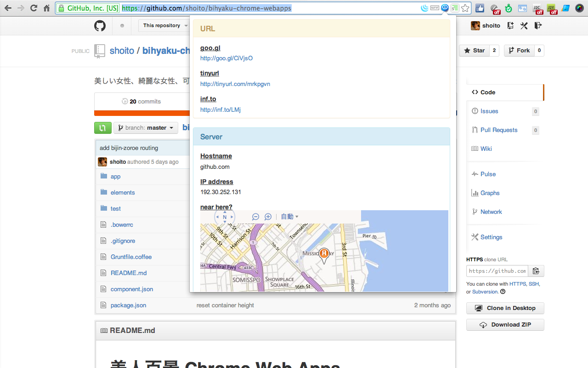Screen dimensions: 588x368
Task: Click the blue info extension icon
Action: pos(445,8)
